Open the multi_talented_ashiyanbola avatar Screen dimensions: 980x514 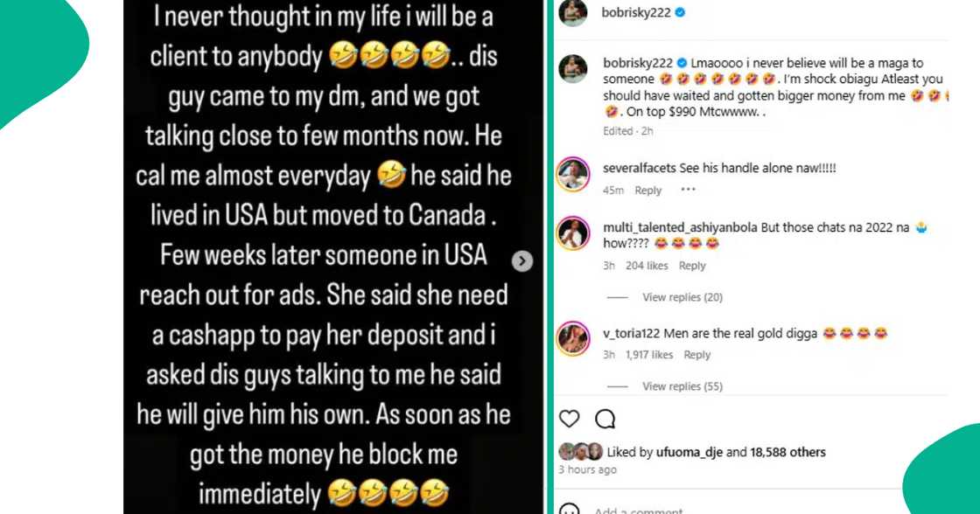point(572,233)
